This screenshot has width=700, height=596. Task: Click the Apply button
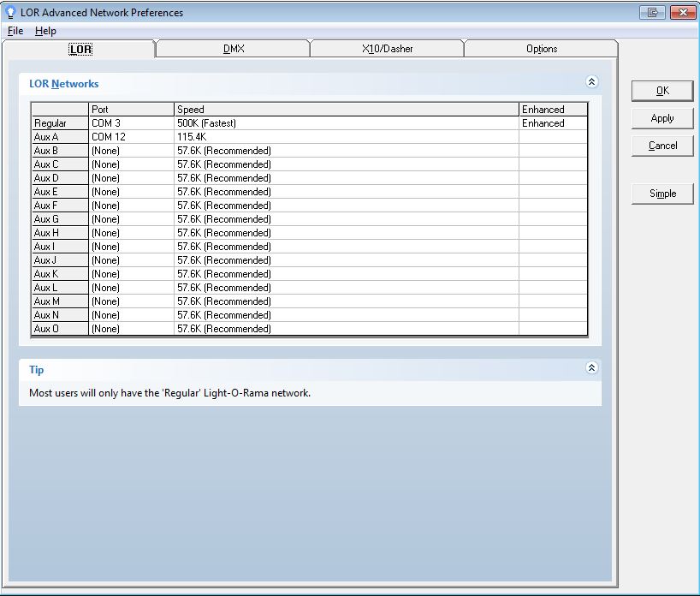coord(661,118)
